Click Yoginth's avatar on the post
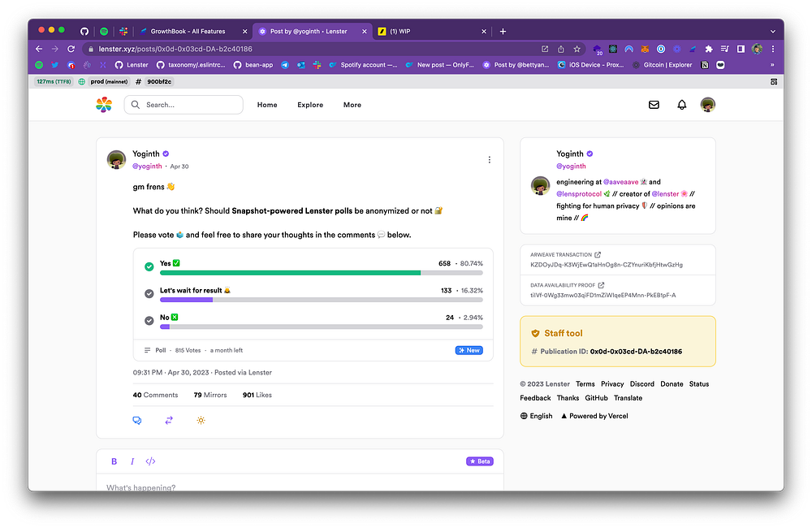The width and height of the screenshot is (812, 528). point(116,159)
